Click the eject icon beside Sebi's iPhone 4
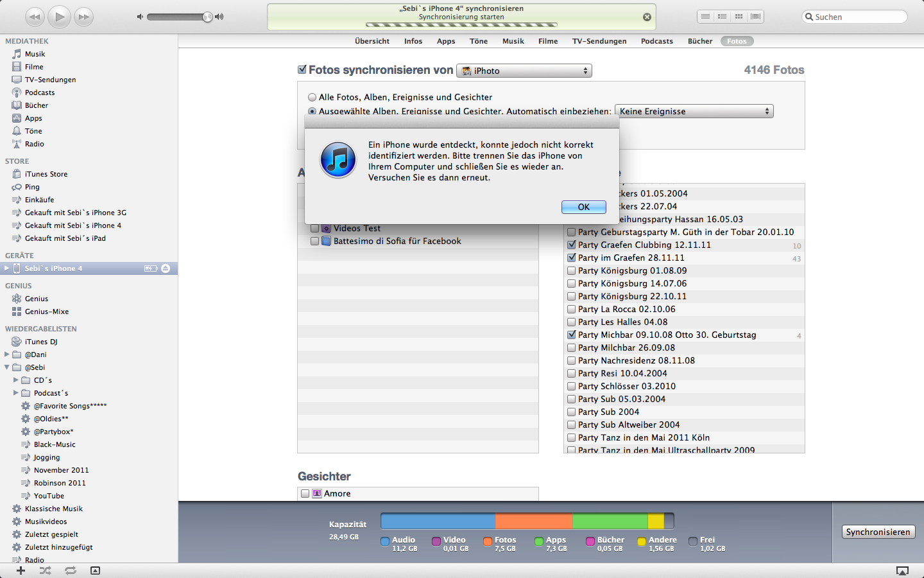 click(x=166, y=268)
